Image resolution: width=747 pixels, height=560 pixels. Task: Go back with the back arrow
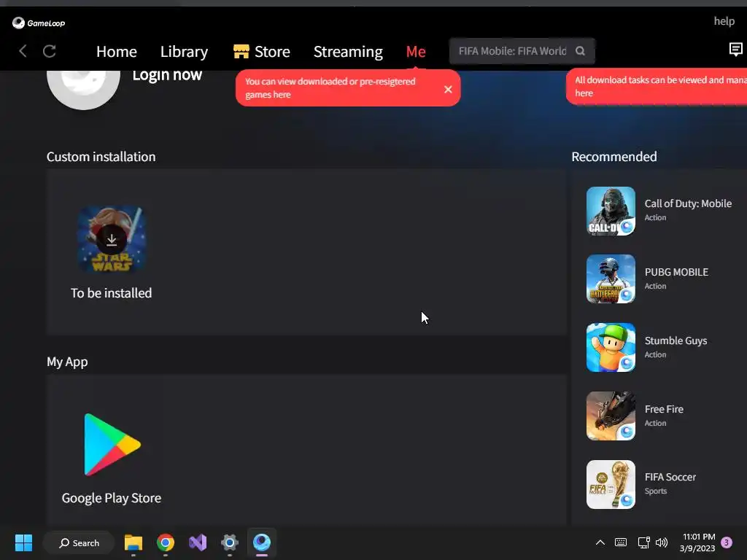(x=23, y=51)
